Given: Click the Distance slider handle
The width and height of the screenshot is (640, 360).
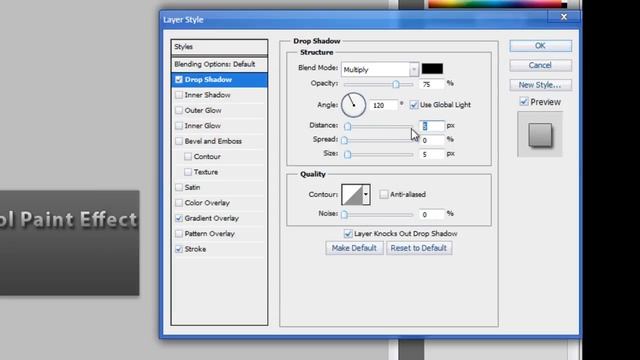Looking at the screenshot, I should pyautogui.click(x=347, y=127).
